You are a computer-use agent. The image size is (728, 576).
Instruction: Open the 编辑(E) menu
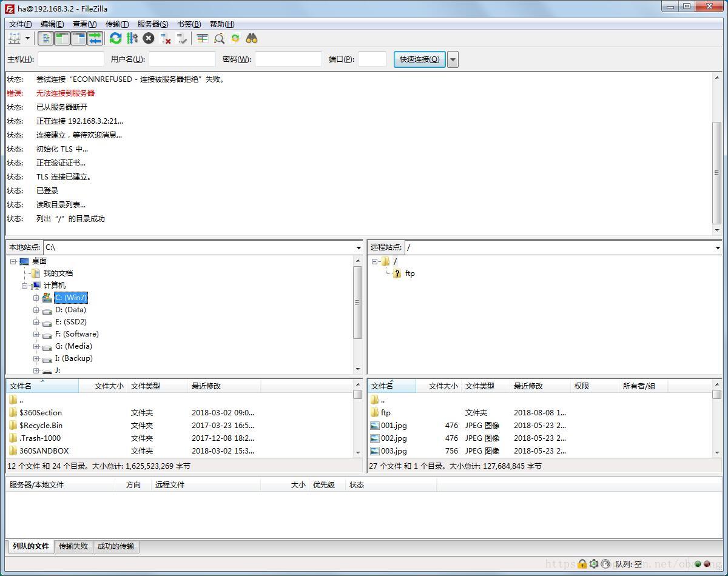pos(52,24)
